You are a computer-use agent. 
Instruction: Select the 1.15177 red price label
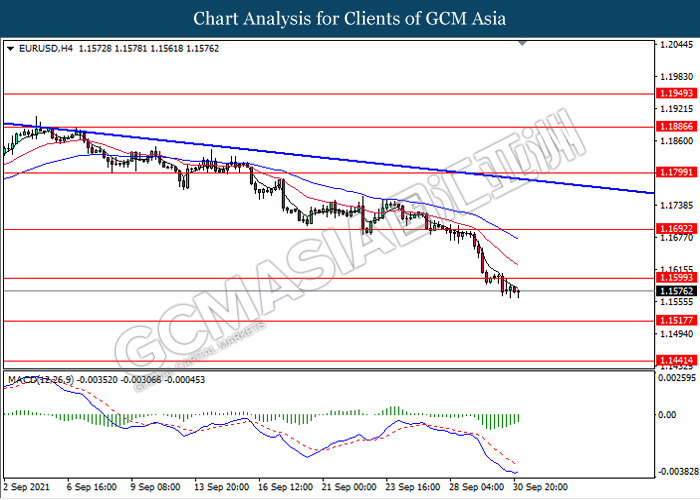tap(676, 320)
